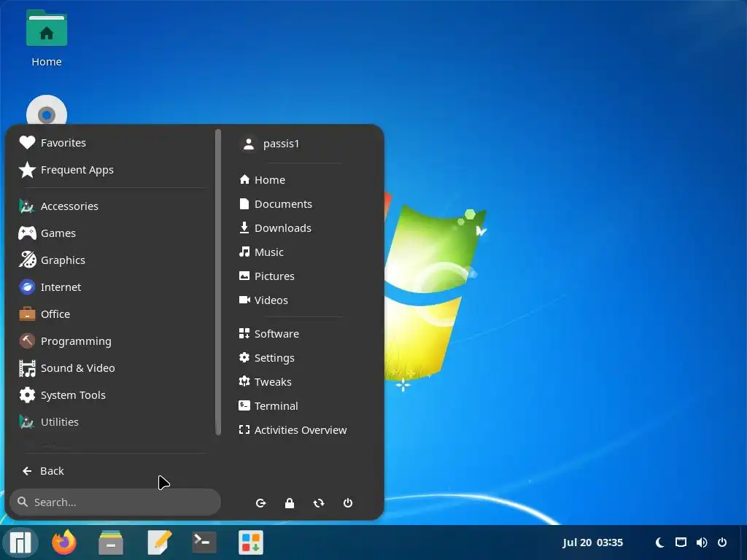Click the volume speaker tray icon
The height and width of the screenshot is (560, 747).
[701, 542]
